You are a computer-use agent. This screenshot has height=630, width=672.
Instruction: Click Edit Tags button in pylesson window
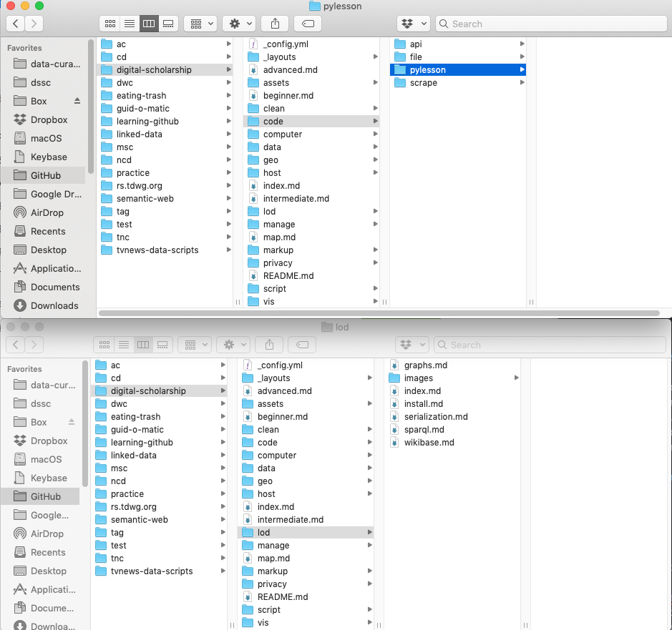point(308,24)
